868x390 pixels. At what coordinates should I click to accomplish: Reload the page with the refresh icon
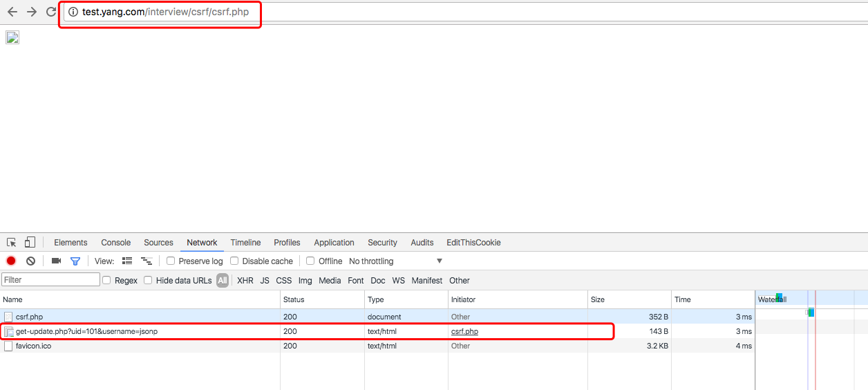51,12
